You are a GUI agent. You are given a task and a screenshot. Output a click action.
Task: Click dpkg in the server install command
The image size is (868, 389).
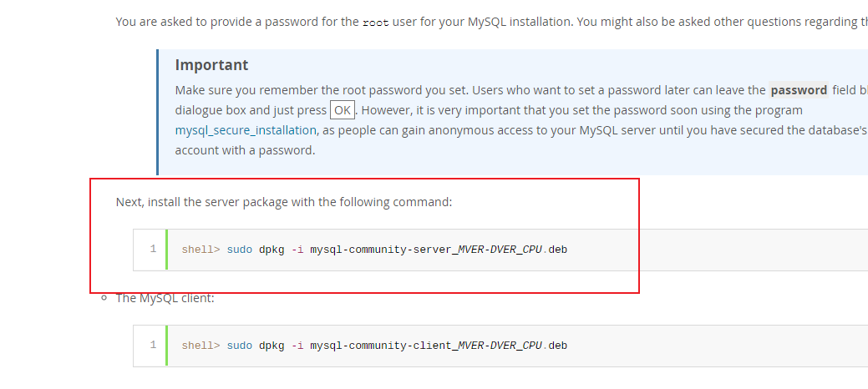click(272, 250)
